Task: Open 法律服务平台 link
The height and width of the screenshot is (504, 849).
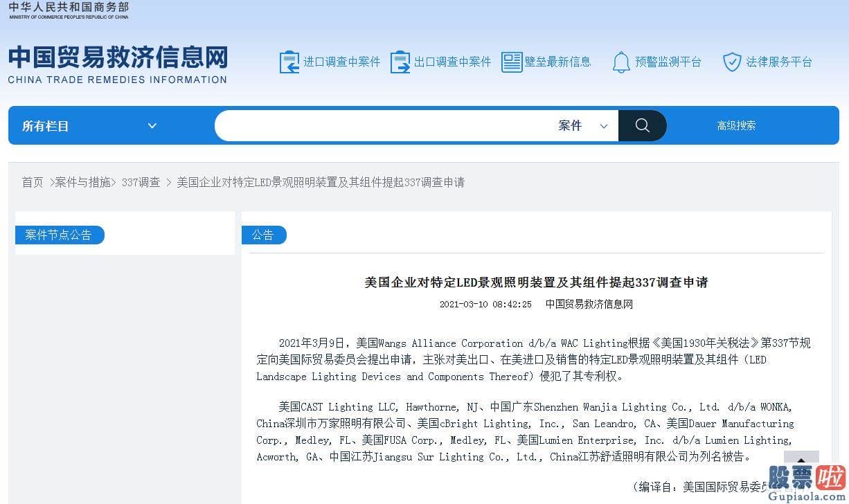Action: point(779,62)
